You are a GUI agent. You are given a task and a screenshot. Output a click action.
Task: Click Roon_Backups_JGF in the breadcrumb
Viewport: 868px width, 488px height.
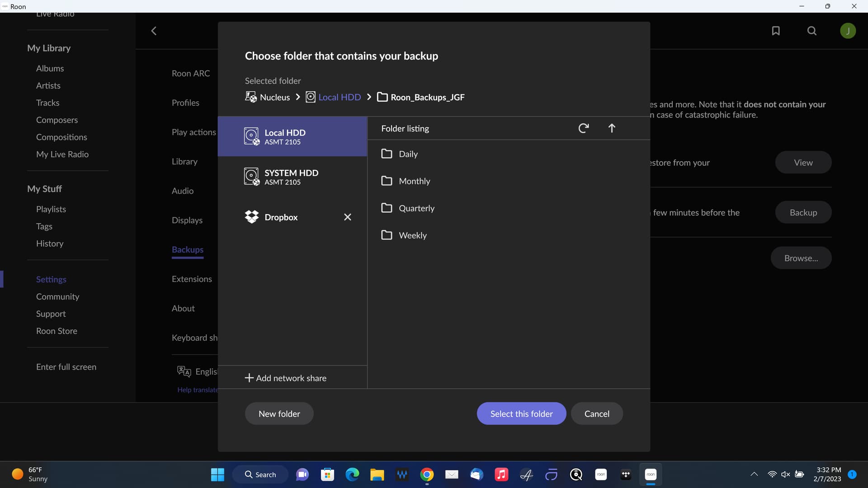pos(427,97)
